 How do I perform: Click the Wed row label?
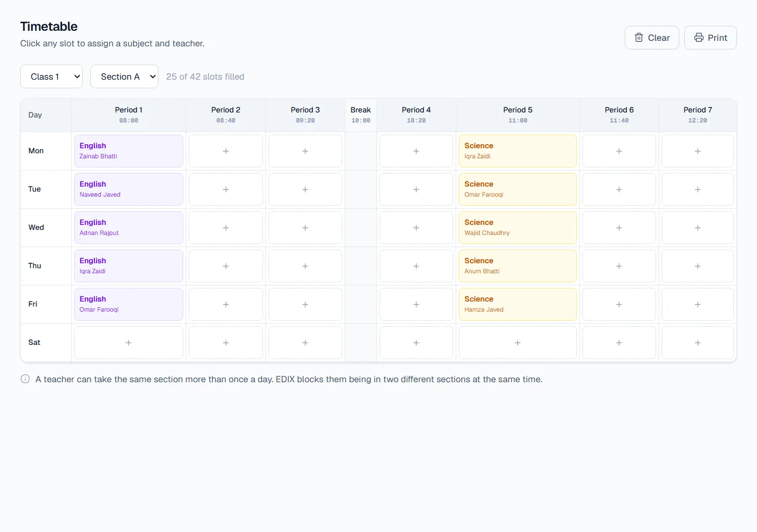coord(36,227)
